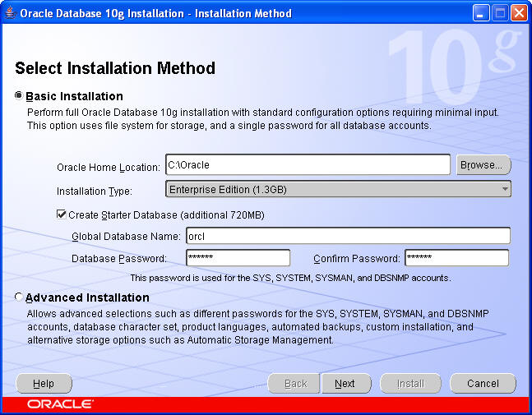Select the Basic Installation radio option
532x415 pixels.
[20, 96]
